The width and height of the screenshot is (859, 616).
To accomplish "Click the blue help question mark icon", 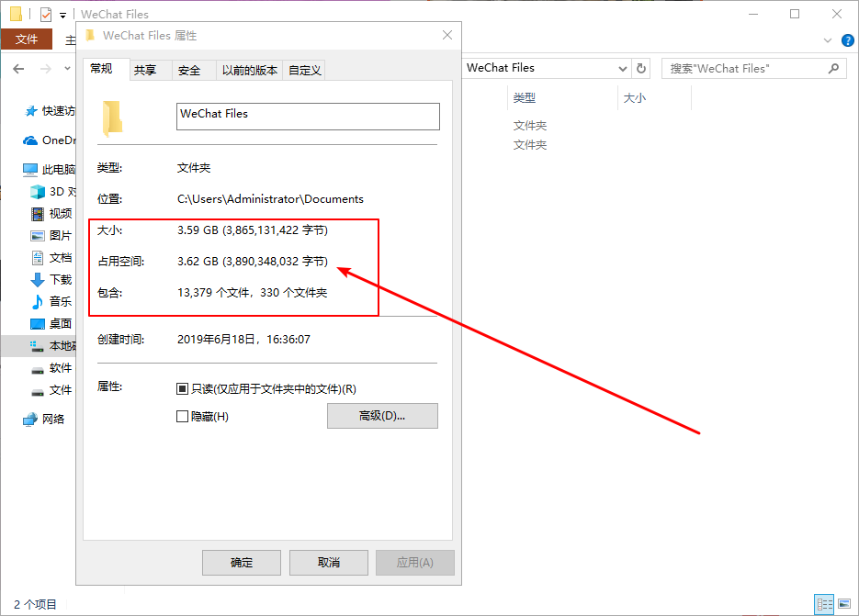I will 848,40.
